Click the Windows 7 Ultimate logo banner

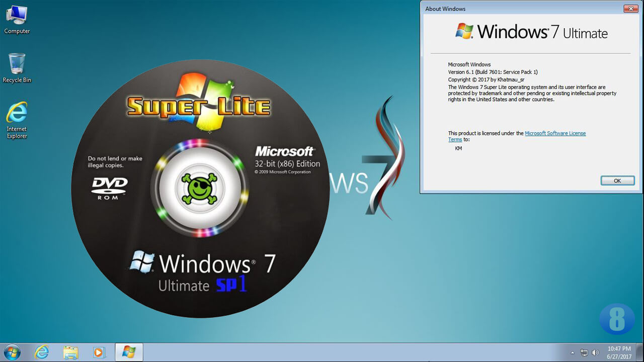(531, 32)
